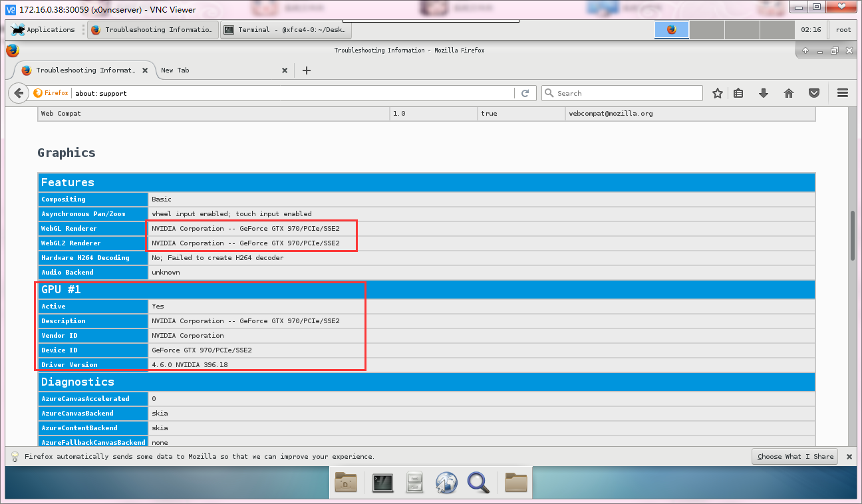Image resolution: width=862 pixels, height=504 pixels.
Task: Select 'wheel input enabled; touch input enabled' value
Action: (x=231, y=214)
